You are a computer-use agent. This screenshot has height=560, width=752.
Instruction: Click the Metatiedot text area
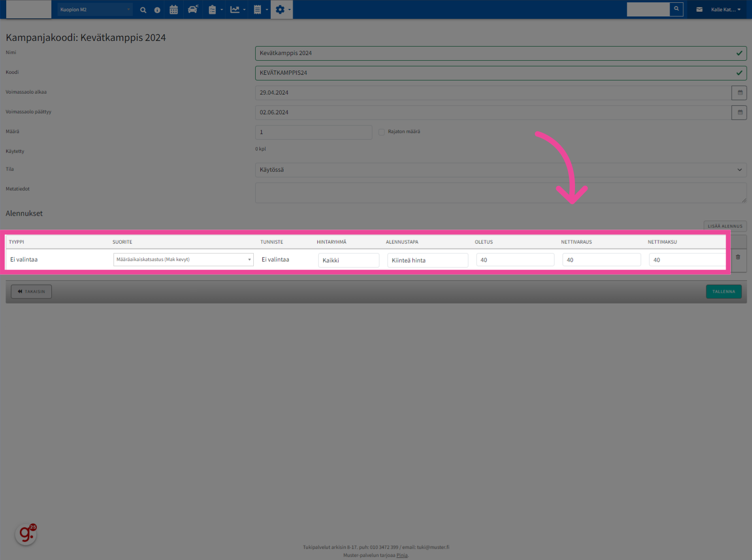click(501, 193)
